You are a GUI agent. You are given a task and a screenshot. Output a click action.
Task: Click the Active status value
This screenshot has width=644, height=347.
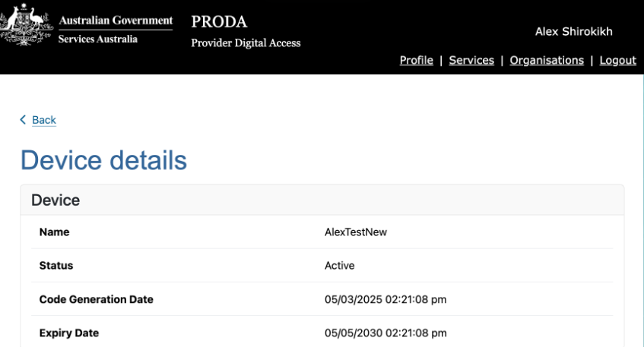339,266
